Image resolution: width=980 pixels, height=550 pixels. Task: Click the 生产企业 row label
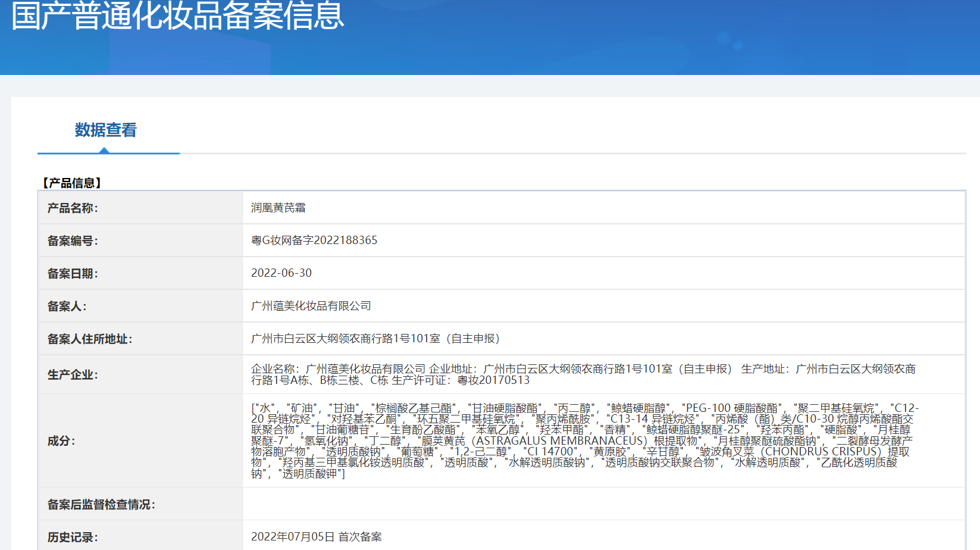coord(73,374)
